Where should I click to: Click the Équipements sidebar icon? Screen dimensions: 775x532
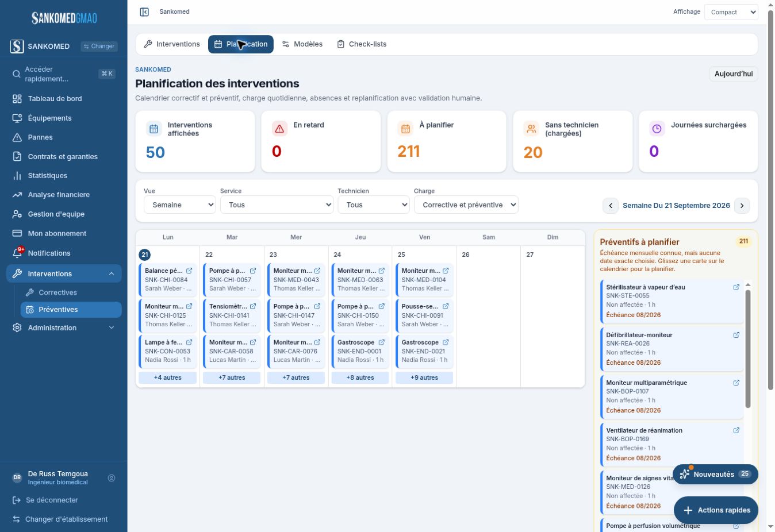pos(17,118)
